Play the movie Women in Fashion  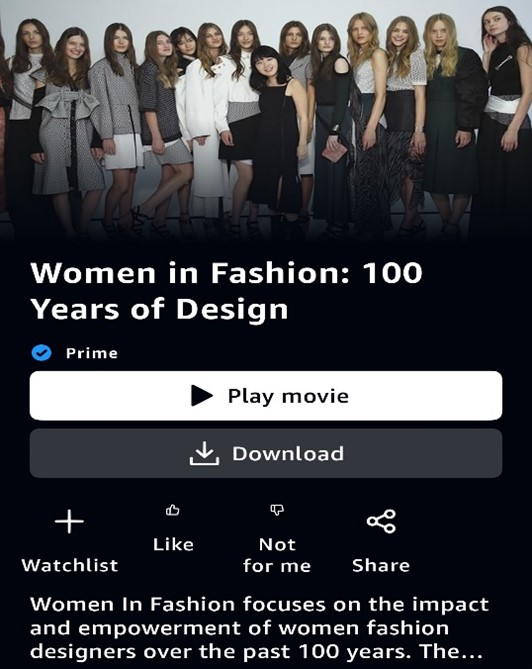point(266,396)
